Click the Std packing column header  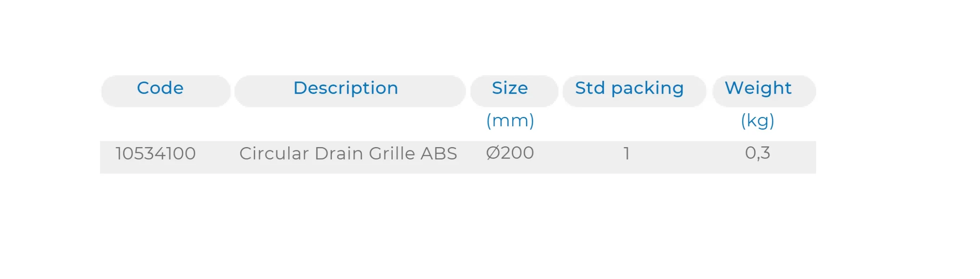pos(629,88)
